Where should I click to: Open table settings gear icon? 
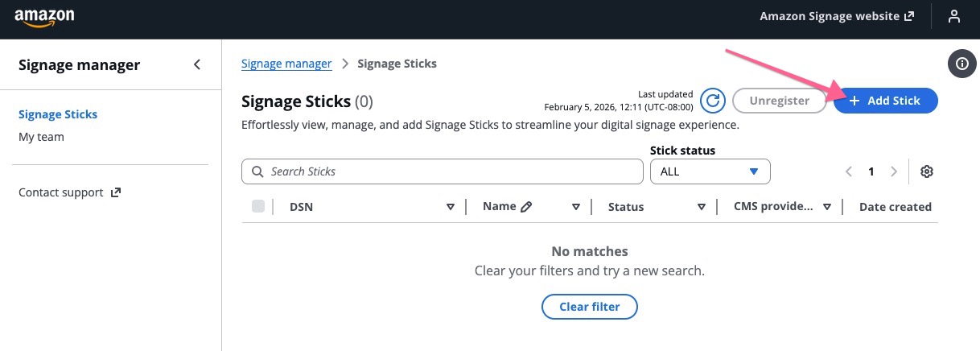[927, 171]
